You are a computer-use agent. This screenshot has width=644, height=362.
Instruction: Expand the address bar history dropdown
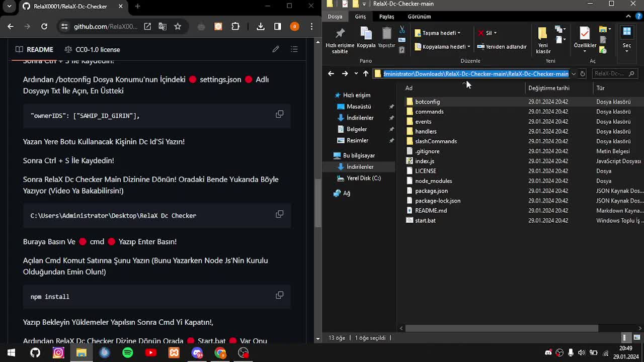pyautogui.click(x=573, y=74)
